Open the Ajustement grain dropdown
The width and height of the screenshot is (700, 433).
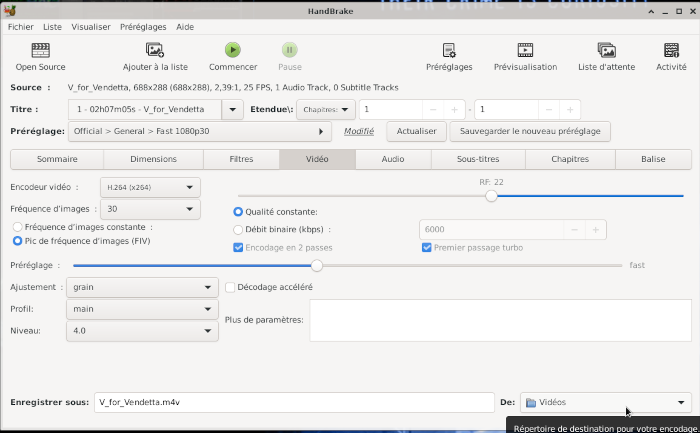tap(142, 287)
